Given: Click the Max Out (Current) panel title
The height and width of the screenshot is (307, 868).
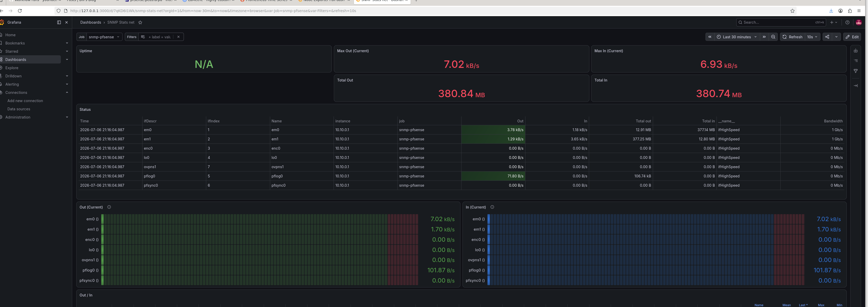Looking at the screenshot, I should coord(353,51).
